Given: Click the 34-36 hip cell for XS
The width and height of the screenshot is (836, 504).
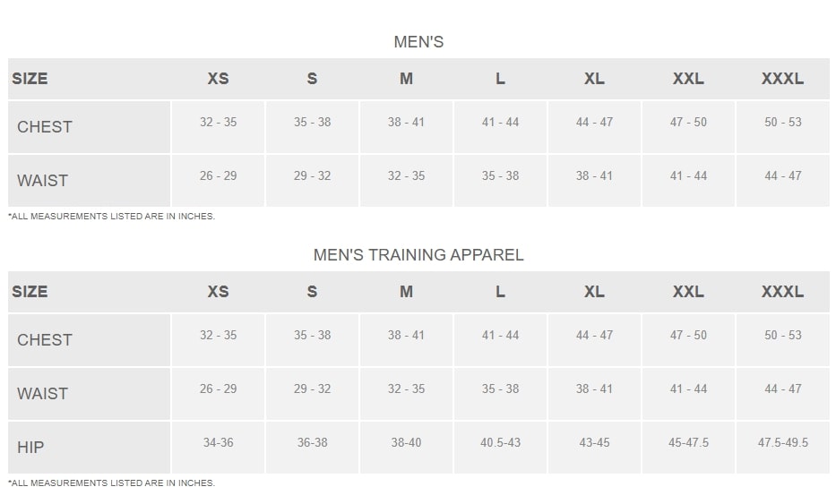Looking at the screenshot, I should point(218,443).
